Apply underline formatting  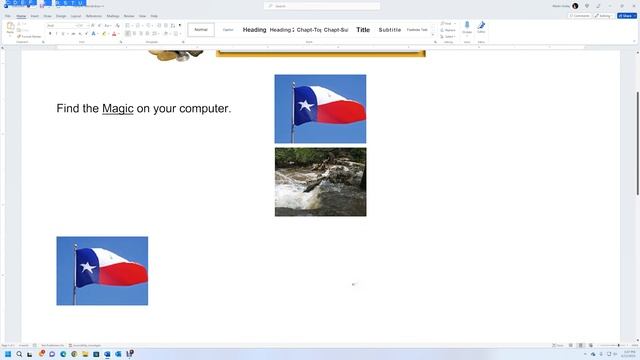(63, 33)
